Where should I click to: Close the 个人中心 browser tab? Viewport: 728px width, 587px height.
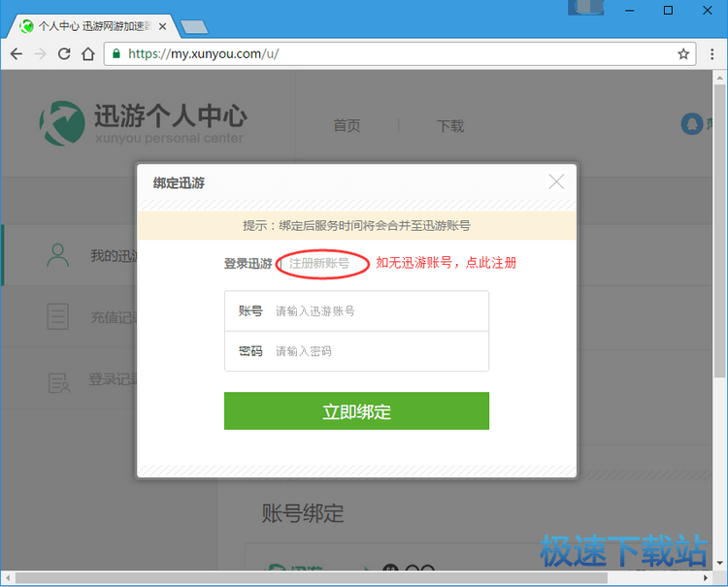(162, 27)
